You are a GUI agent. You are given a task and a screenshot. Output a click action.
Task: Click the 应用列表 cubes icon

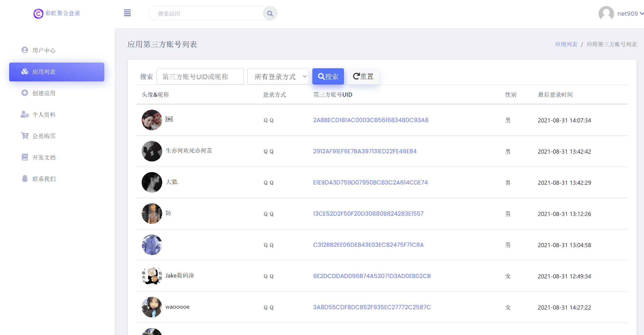(x=25, y=72)
